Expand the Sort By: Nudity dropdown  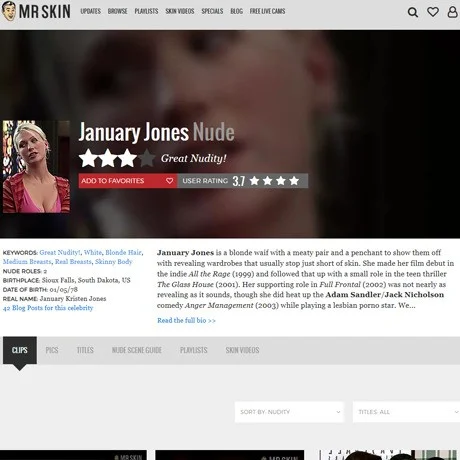[x=289, y=412]
